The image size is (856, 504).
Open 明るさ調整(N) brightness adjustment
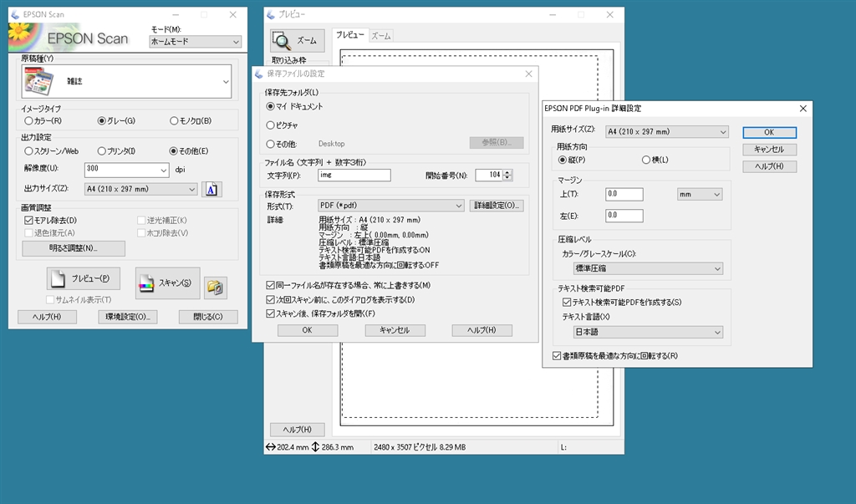pos(74,248)
